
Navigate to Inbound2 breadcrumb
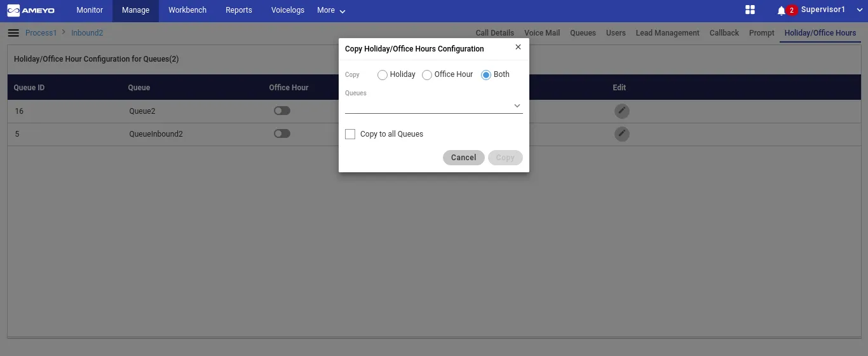point(87,33)
